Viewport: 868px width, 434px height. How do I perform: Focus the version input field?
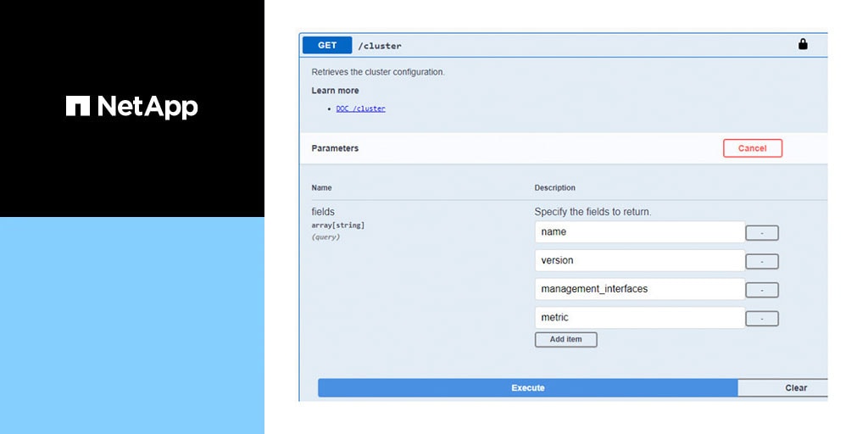(x=639, y=261)
